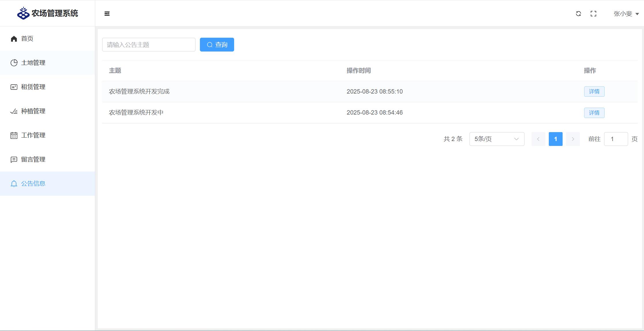Expand the 5条/页 page size dropdown

(x=497, y=139)
